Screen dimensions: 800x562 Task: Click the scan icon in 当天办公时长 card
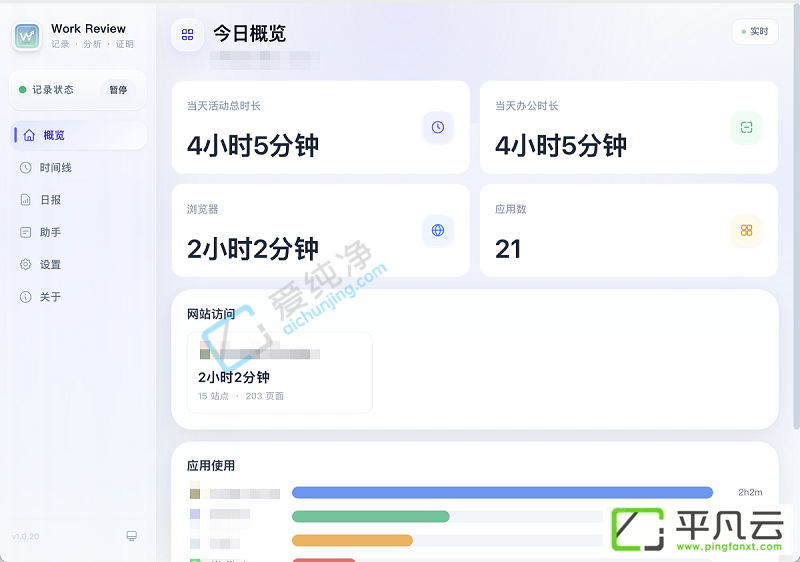pyautogui.click(x=746, y=127)
